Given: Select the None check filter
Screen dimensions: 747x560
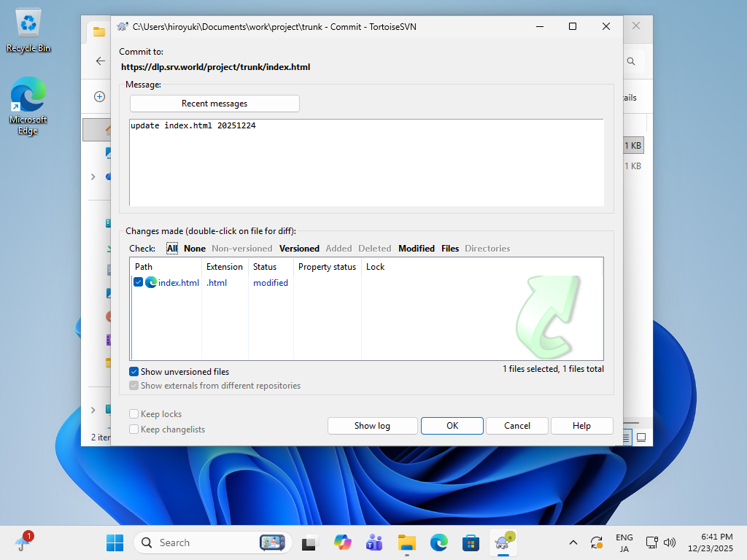Looking at the screenshot, I should 195,249.
